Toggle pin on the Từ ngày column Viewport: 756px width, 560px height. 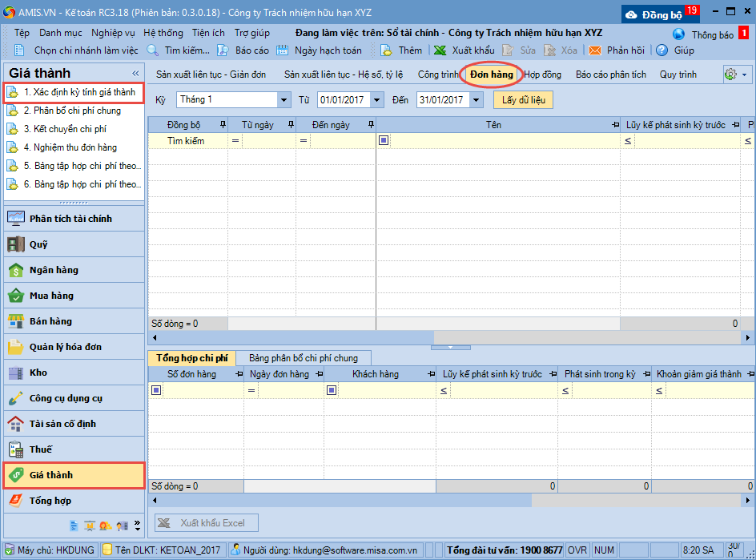290,125
